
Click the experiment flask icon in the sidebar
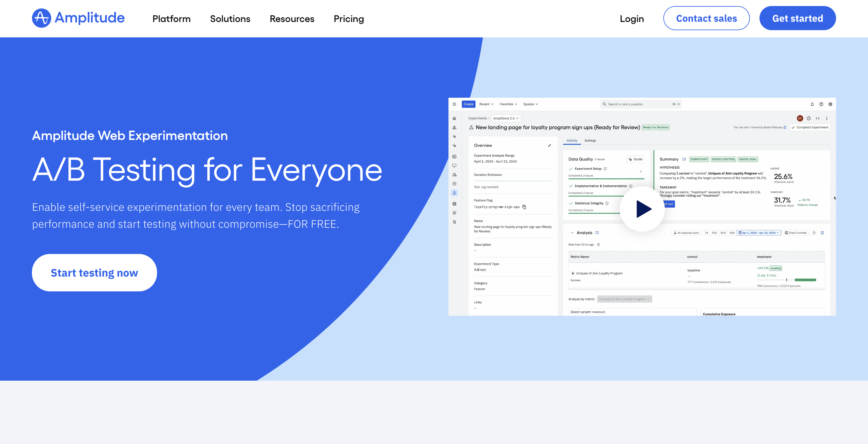pyautogui.click(x=454, y=193)
